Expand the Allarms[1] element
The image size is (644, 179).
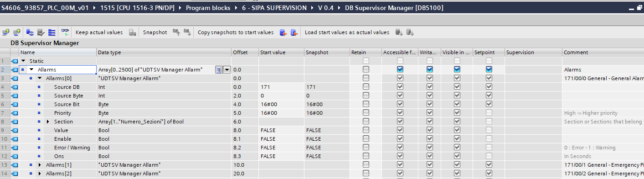click(40, 165)
